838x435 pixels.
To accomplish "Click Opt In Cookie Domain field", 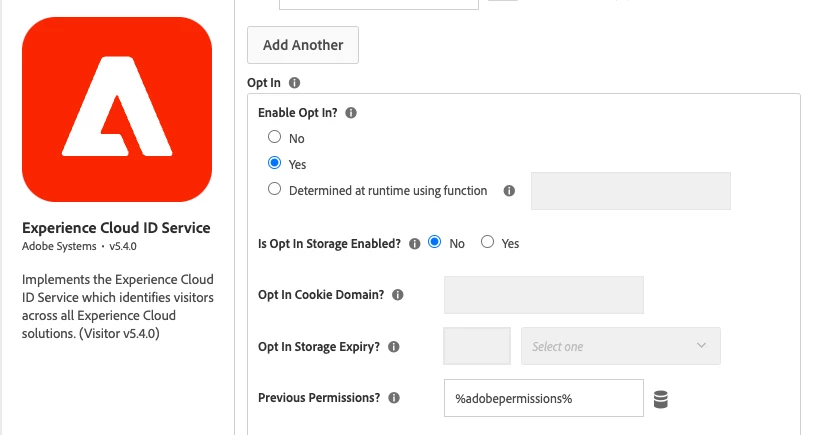I will 543,295.
